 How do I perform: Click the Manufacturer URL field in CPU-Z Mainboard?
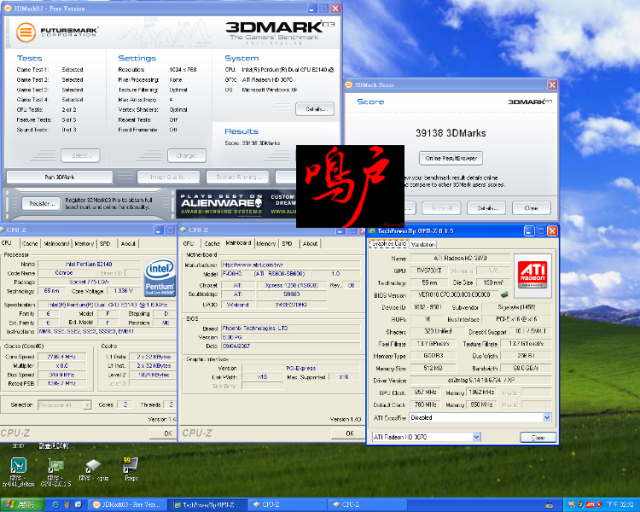click(x=291, y=265)
